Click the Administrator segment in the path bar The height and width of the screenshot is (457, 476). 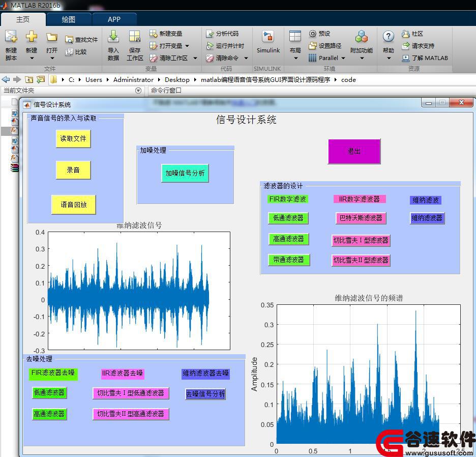point(133,79)
